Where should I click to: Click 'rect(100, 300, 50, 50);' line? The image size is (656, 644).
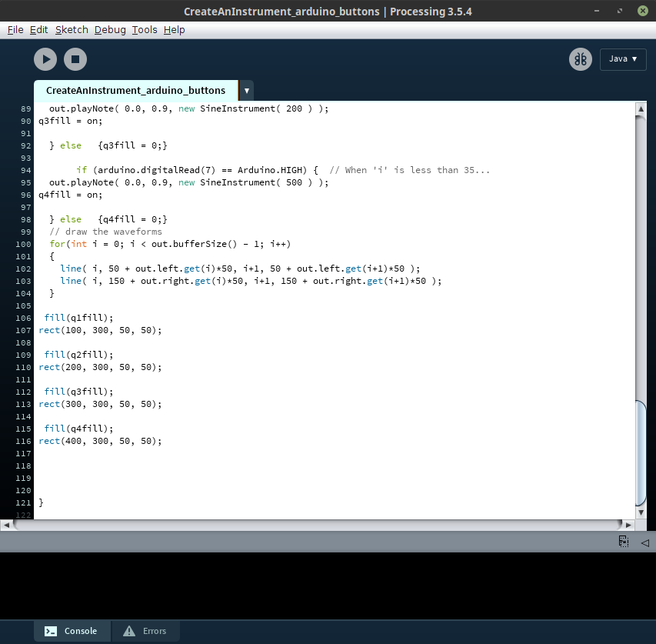tap(100, 330)
